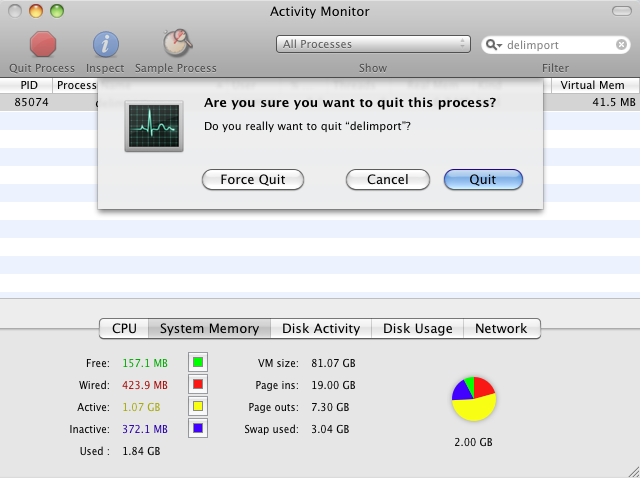
Task: Click the 81.07 GB VM size value
Action: (x=333, y=363)
